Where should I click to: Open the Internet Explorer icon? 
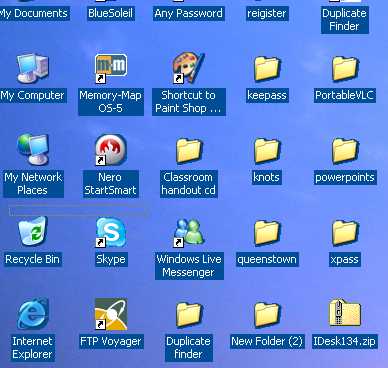(x=33, y=314)
